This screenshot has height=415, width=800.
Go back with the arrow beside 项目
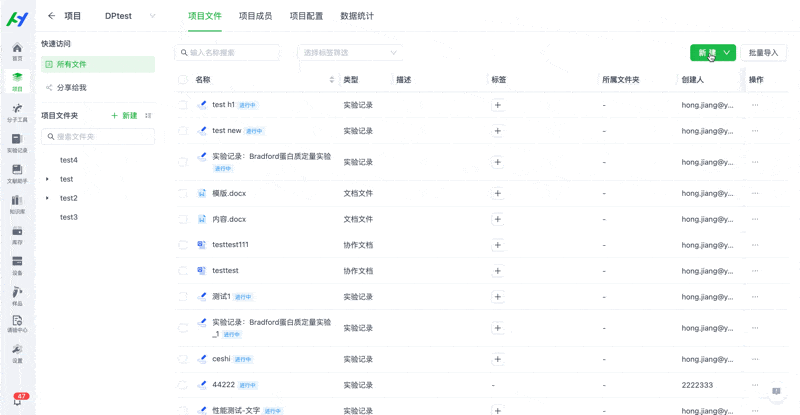52,16
